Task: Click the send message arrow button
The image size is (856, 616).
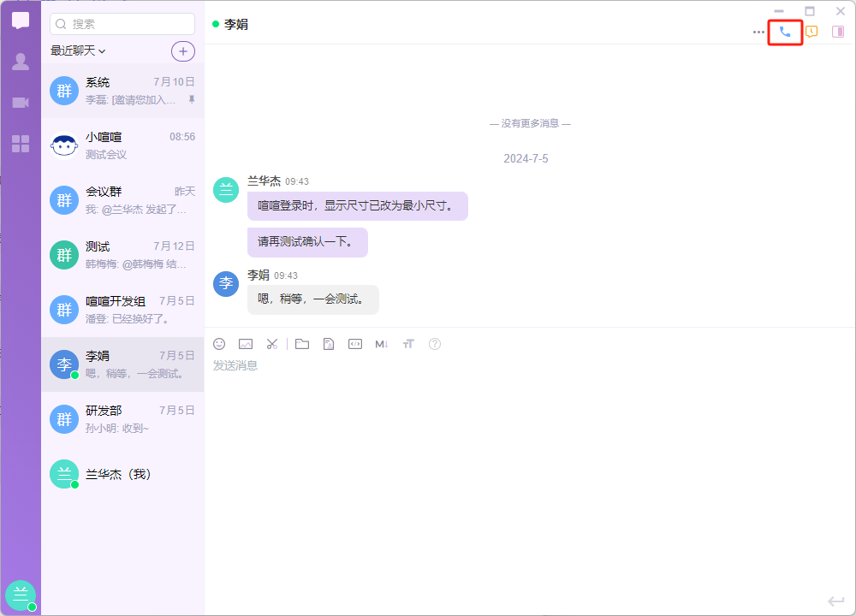Action: [835, 601]
